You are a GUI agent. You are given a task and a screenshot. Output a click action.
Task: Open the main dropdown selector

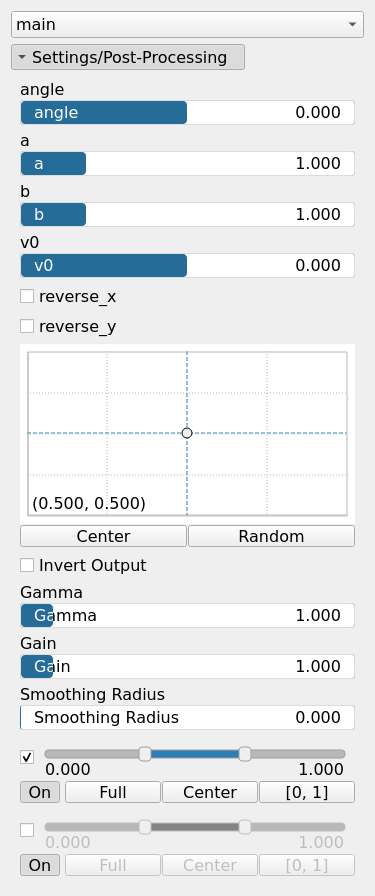coord(188,25)
